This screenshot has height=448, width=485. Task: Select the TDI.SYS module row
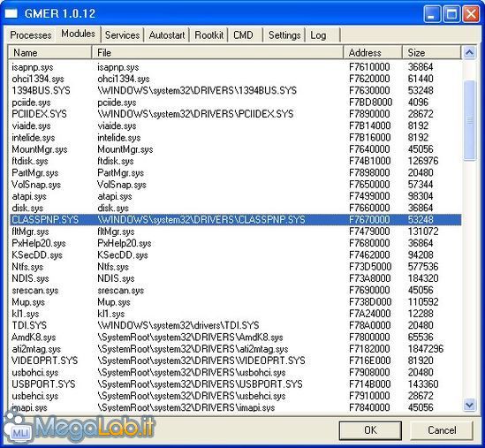coord(236,325)
